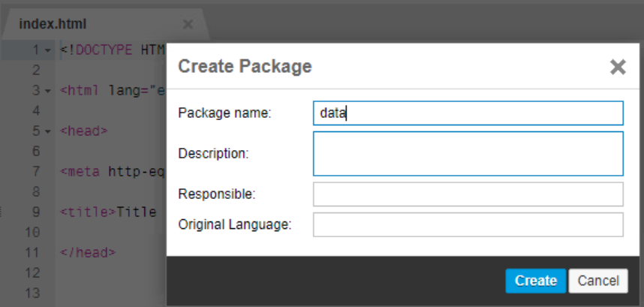Click the </head> closing tag on line 11
The width and height of the screenshot is (644, 307).
pyautogui.click(x=88, y=252)
